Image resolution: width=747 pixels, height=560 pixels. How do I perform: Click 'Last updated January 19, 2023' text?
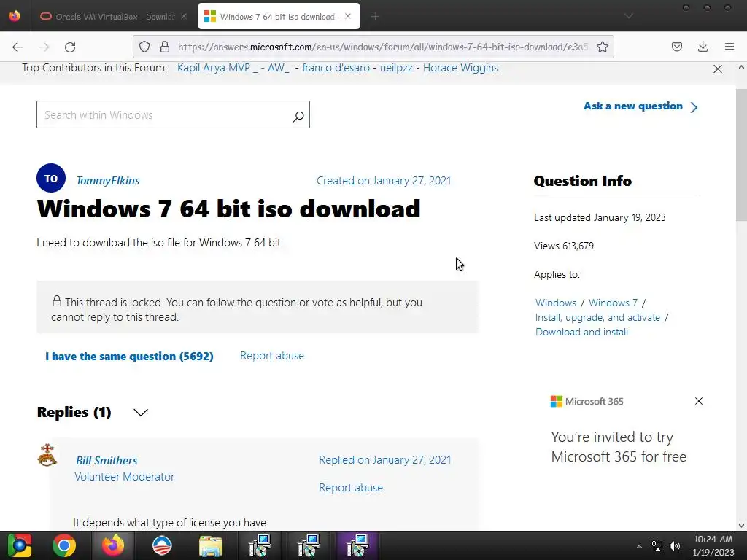point(600,217)
